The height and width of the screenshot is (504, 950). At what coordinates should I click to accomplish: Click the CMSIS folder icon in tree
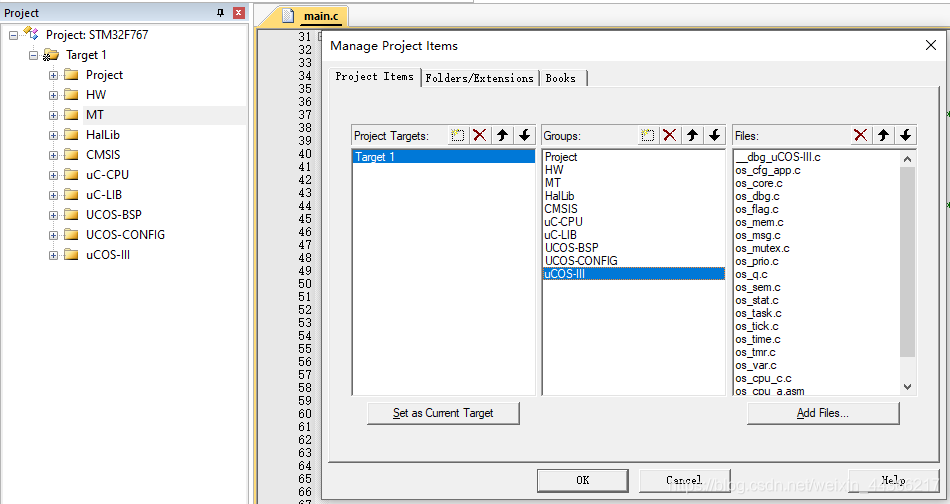coord(71,154)
